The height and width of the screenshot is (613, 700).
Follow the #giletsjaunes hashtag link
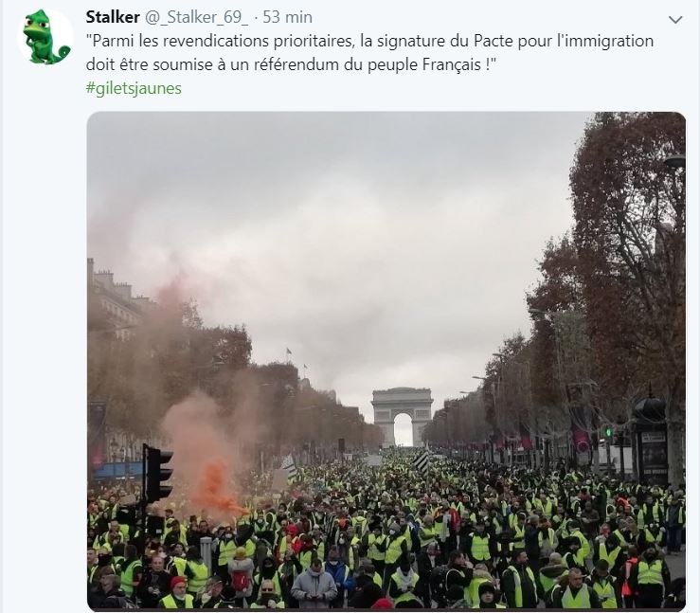134,88
